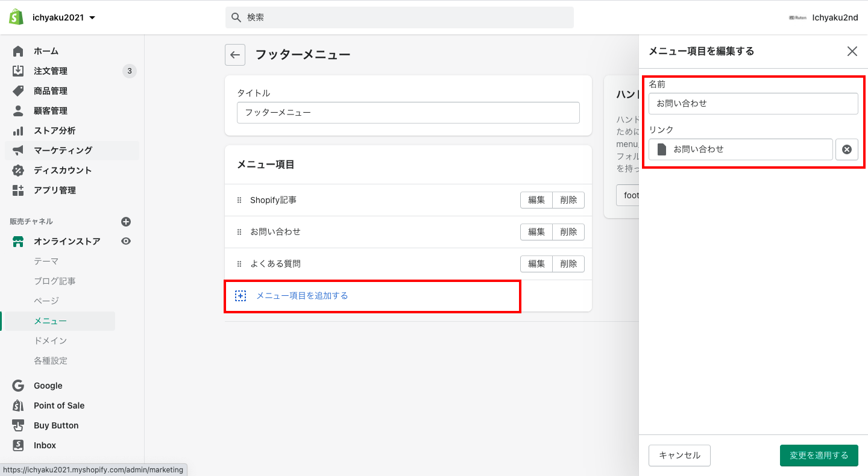Select オンラインストア in sales channels
The height and width of the screenshot is (476, 868).
click(x=67, y=242)
